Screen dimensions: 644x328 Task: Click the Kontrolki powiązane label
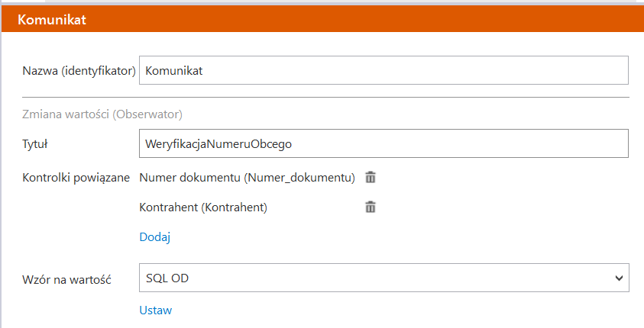77,178
